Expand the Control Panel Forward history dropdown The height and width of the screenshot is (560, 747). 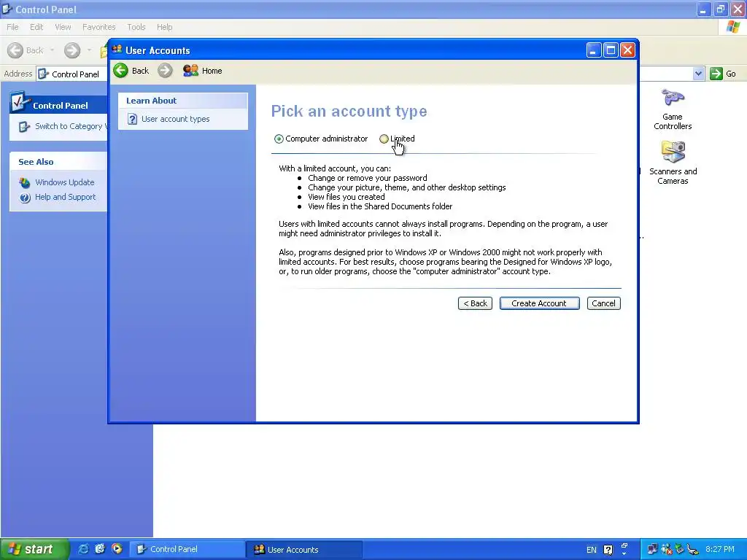[89, 50]
